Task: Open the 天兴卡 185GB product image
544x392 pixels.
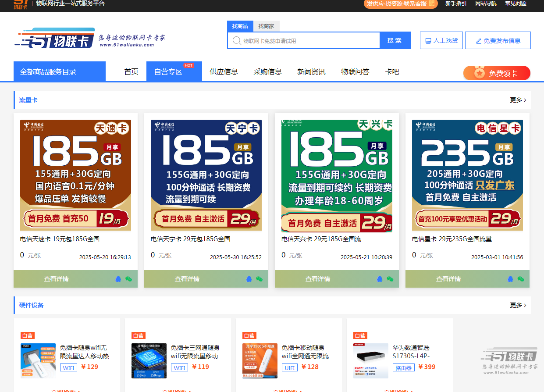Action: click(337, 175)
